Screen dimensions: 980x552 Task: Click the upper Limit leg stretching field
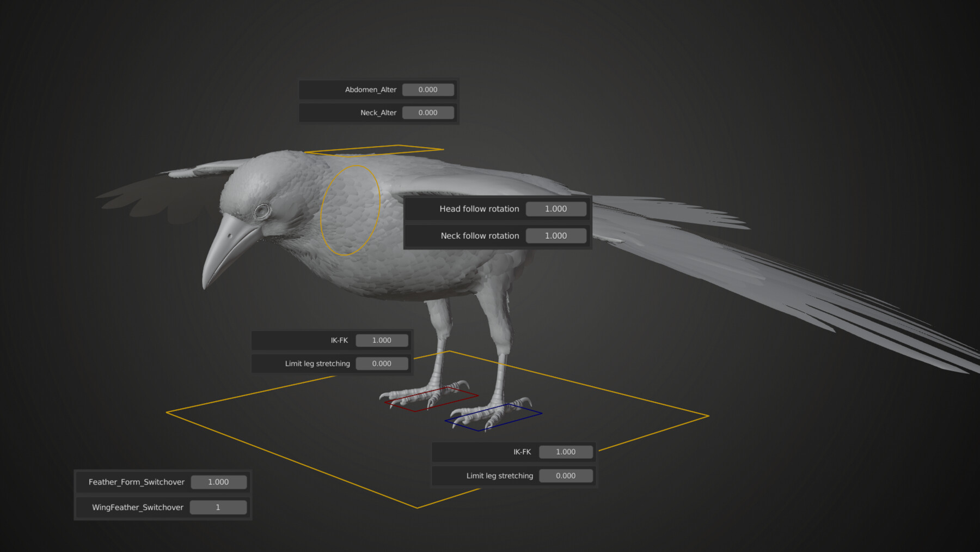coord(382,363)
